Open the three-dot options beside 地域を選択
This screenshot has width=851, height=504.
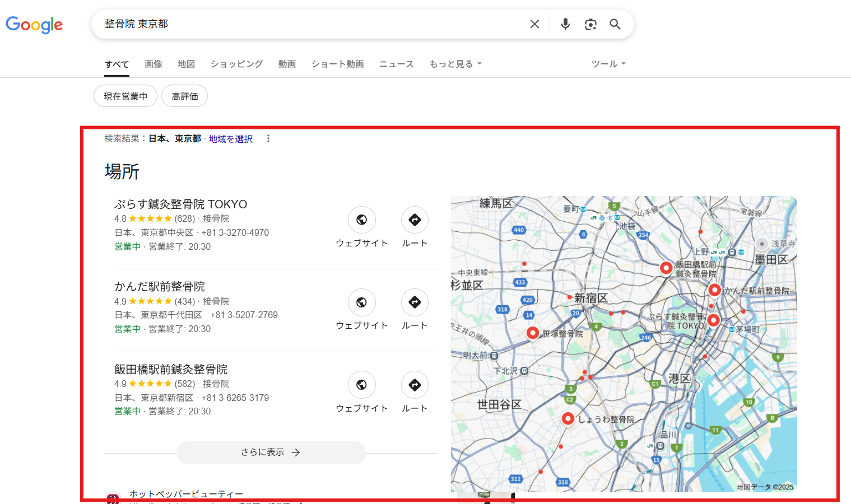coord(268,138)
